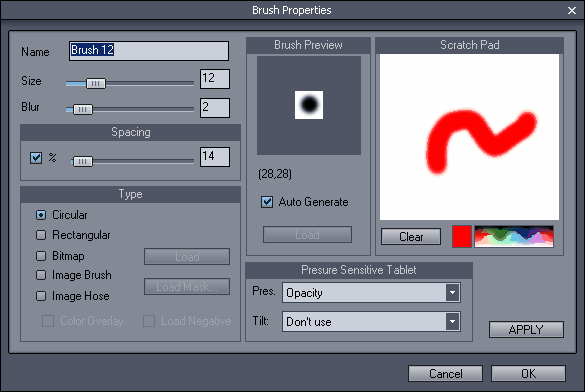Toggle the spacing percent checkbox
585x392 pixels.
tap(36, 158)
